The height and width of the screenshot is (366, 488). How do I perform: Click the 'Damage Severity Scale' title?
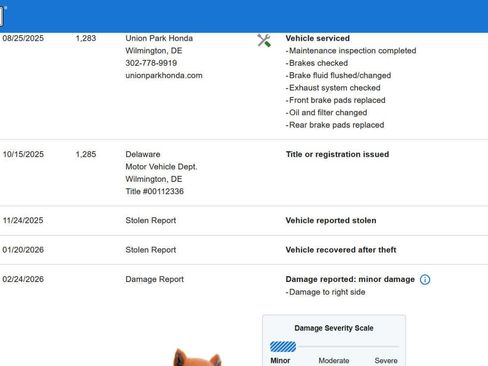tap(334, 328)
